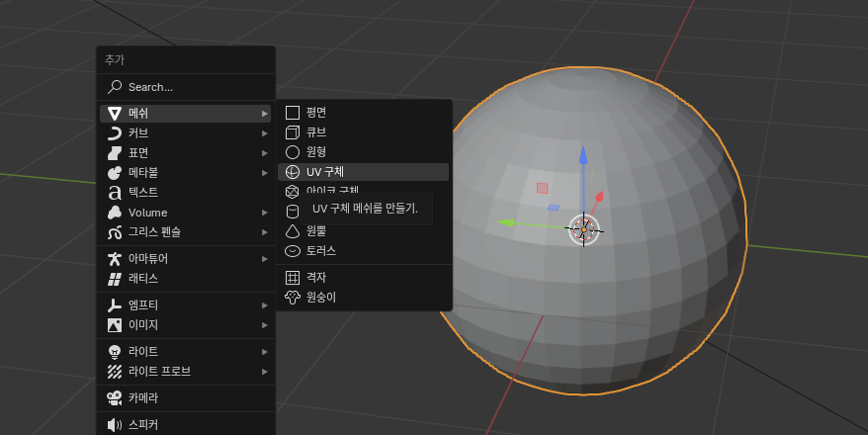Screen dimensions: 868x435
Task: Expand the Volume submenu arrow
Action: click(265, 213)
